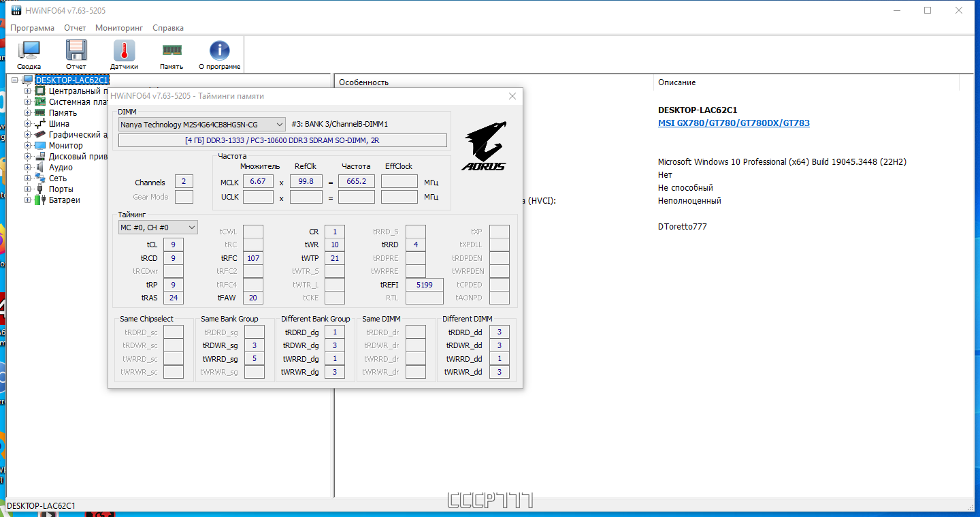Expand the Память tree node

click(28, 113)
